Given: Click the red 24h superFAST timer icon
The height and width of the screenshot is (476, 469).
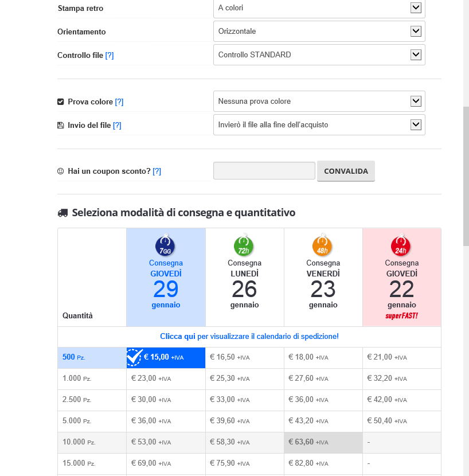Looking at the screenshot, I should pyautogui.click(x=401, y=247).
